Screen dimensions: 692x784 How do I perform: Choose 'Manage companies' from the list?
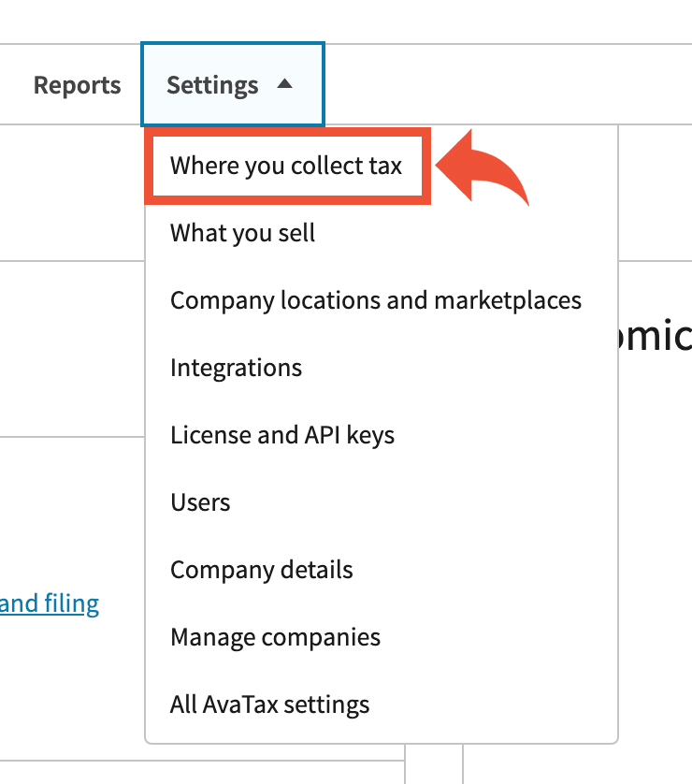pos(275,637)
